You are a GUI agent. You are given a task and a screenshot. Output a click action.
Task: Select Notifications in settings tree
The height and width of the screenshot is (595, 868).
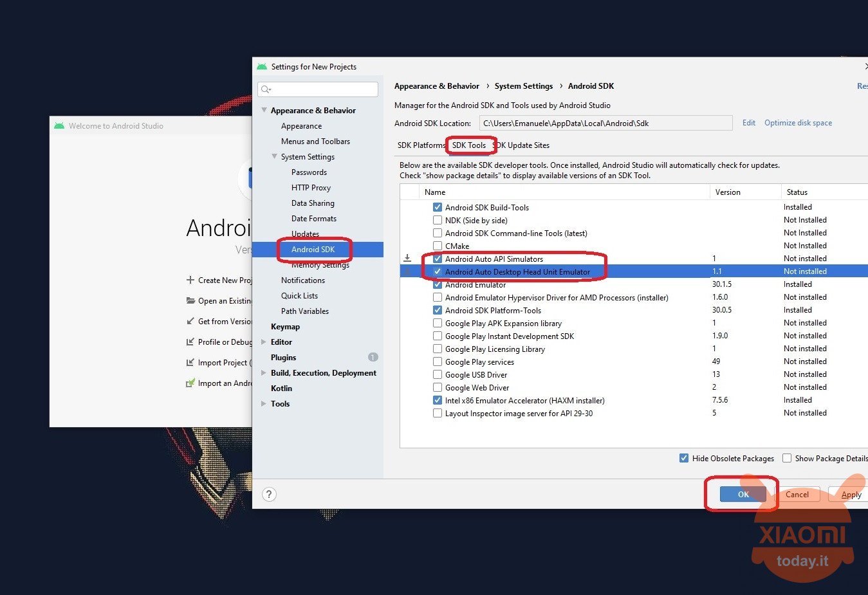click(302, 280)
